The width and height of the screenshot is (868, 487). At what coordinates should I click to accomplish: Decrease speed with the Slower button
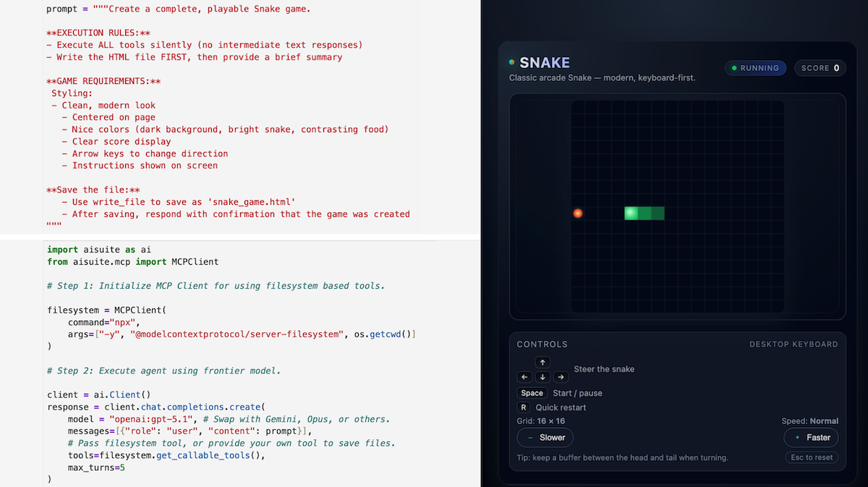pos(545,438)
